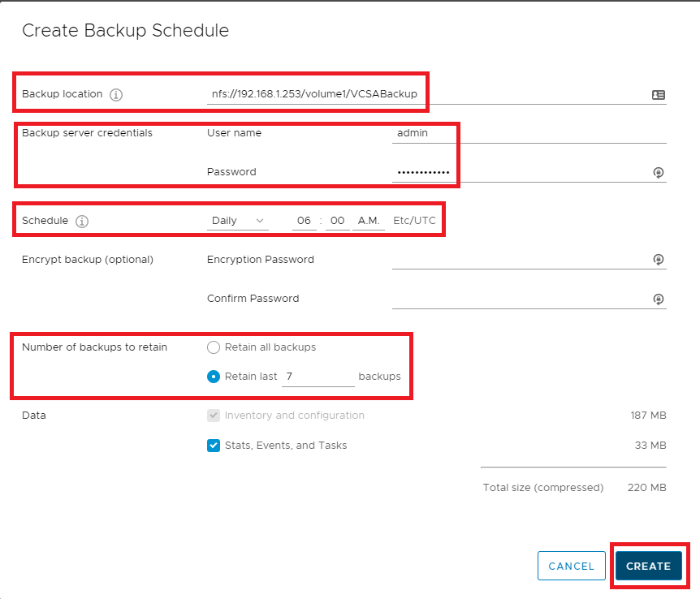Image resolution: width=700 pixels, height=599 pixels.
Task: Click the info icon beside Backup location
Action: (x=116, y=94)
